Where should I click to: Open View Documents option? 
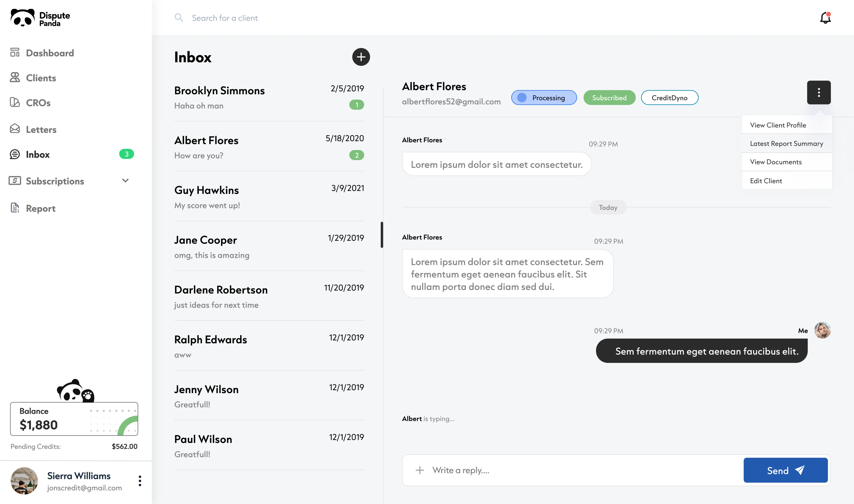[x=787, y=162]
